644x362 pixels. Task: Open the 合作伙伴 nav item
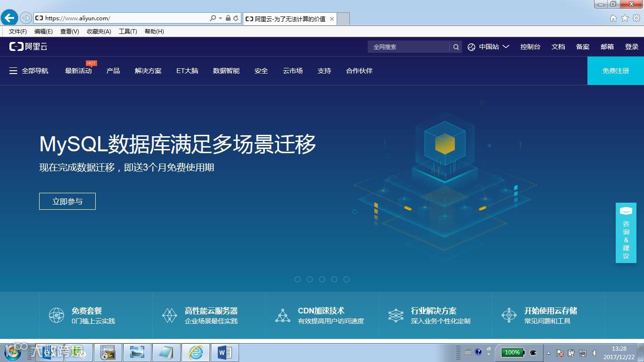359,71
